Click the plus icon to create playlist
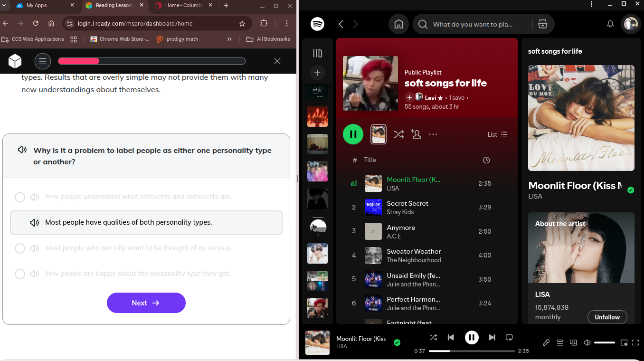644x361 pixels. coord(317,73)
